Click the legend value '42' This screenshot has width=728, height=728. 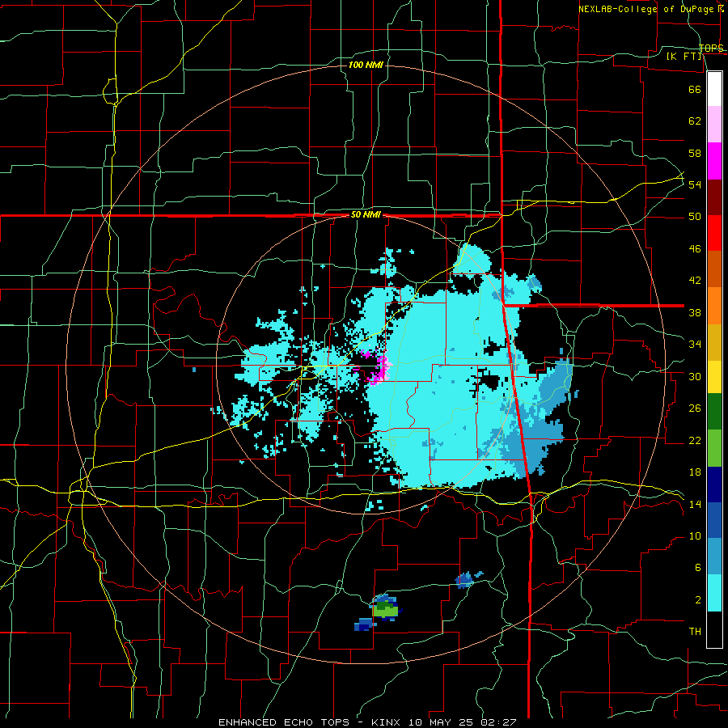[x=695, y=281]
